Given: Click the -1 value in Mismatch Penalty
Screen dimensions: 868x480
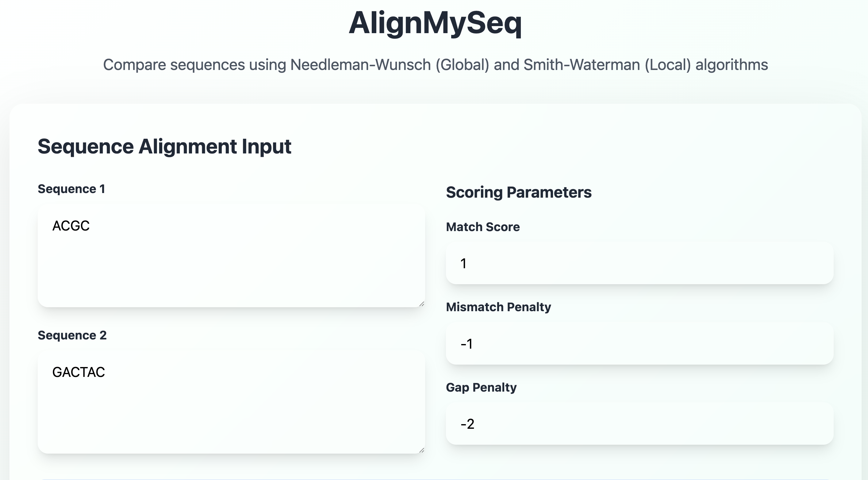Looking at the screenshot, I should (x=467, y=344).
